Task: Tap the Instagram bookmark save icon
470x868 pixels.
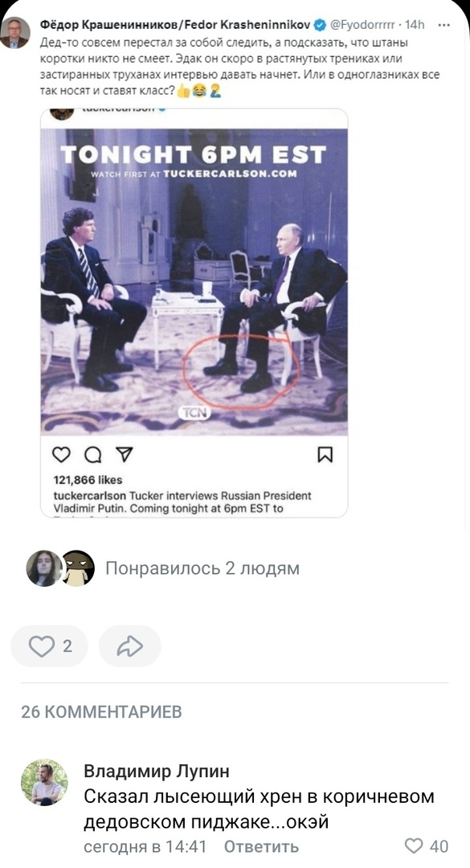Action: [325, 455]
